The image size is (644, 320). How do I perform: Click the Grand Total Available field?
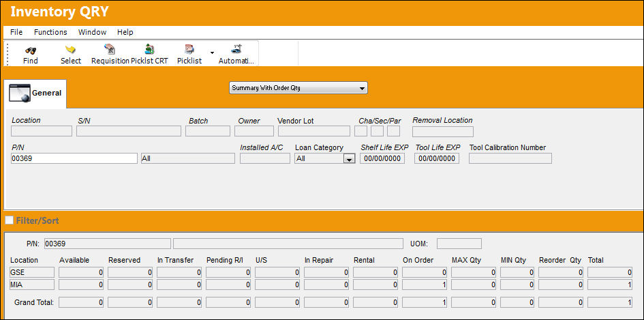click(81, 303)
